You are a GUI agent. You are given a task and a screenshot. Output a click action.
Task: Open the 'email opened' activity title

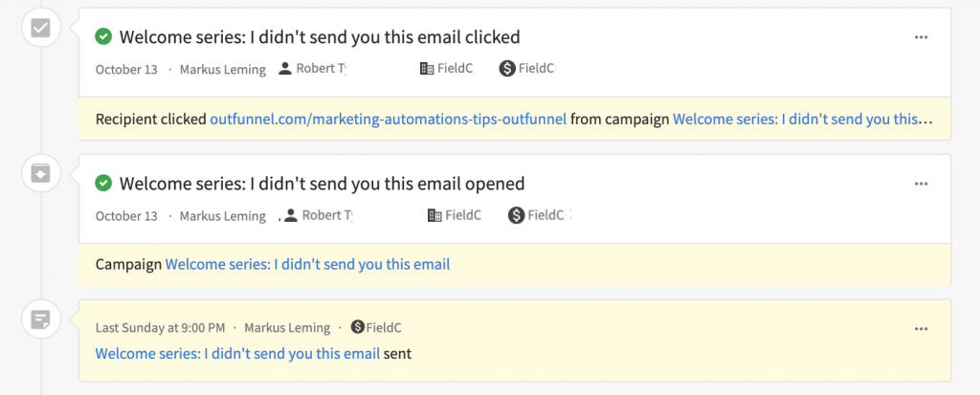pos(322,184)
